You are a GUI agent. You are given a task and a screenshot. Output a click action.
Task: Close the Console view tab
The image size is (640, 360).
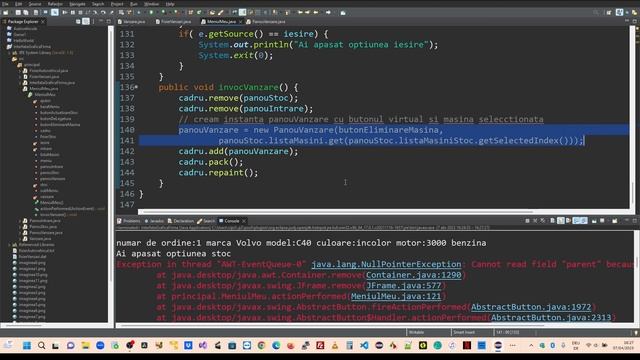click(244, 221)
